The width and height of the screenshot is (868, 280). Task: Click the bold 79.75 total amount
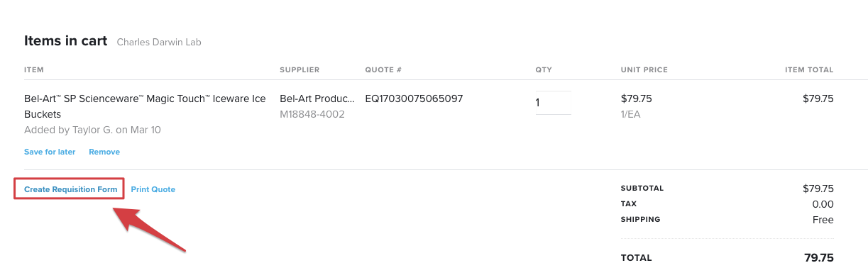819,258
